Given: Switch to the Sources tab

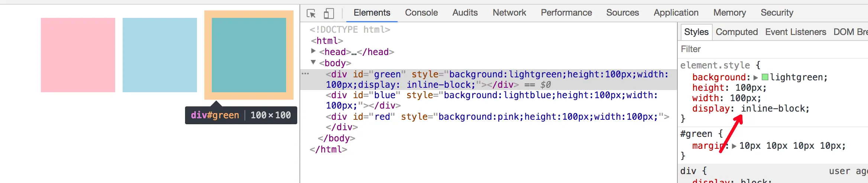Looking at the screenshot, I should (x=623, y=13).
